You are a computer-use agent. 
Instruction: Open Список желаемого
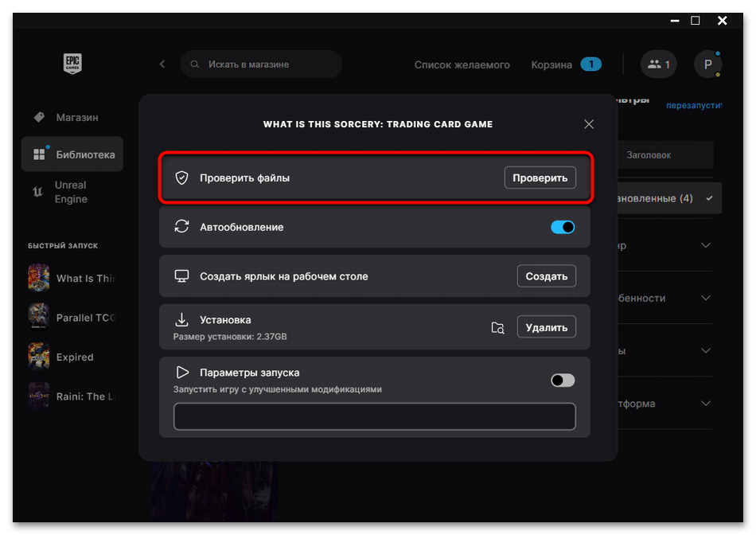click(462, 64)
